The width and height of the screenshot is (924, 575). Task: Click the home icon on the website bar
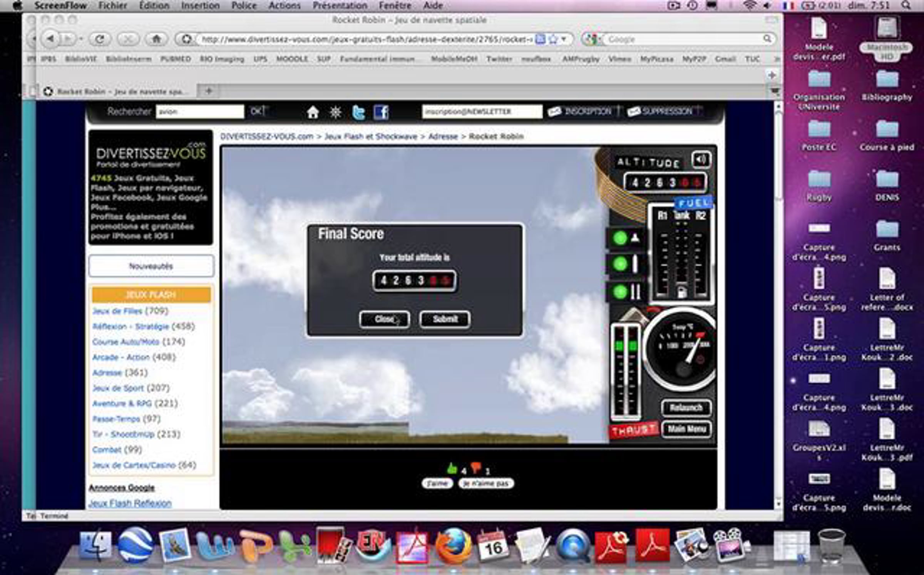pos(313,112)
